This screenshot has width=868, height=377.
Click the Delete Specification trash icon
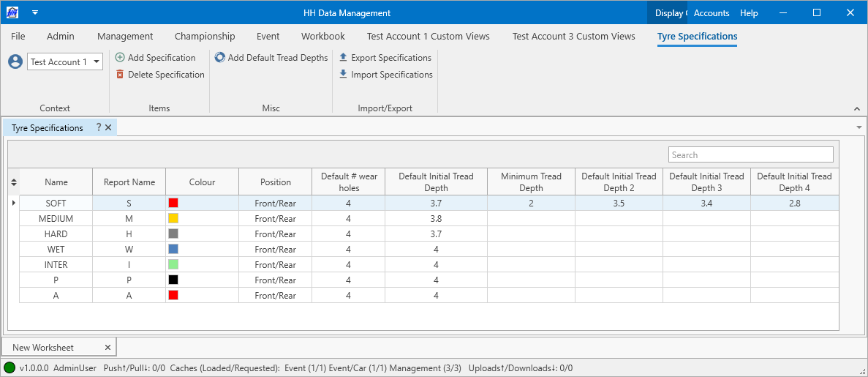[x=120, y=75]
